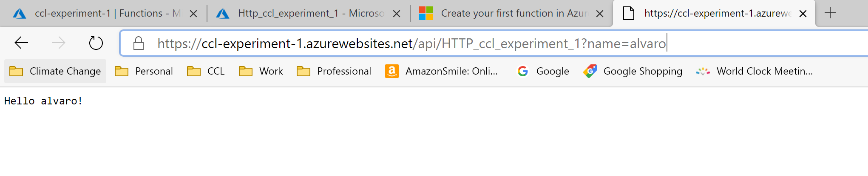The image size is (868, 176).
Task: Click the Refresh page icon
Action: tap(96, 43)
